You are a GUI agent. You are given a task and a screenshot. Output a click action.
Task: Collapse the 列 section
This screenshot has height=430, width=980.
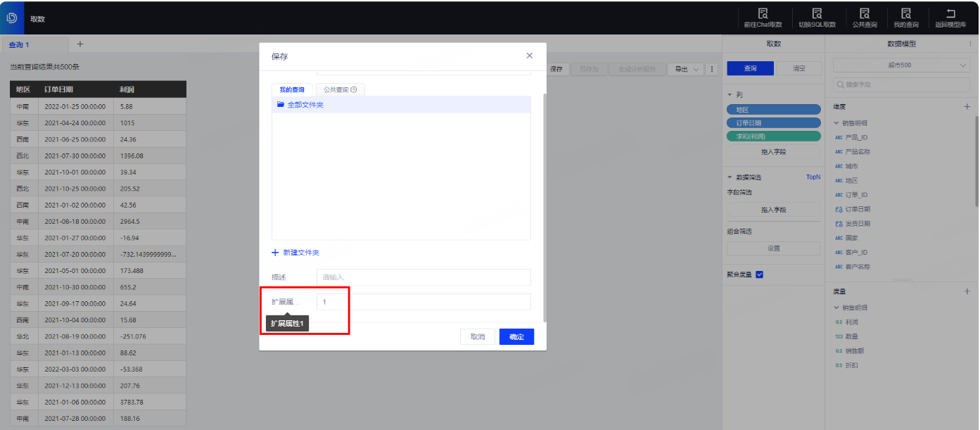point(730,94)
